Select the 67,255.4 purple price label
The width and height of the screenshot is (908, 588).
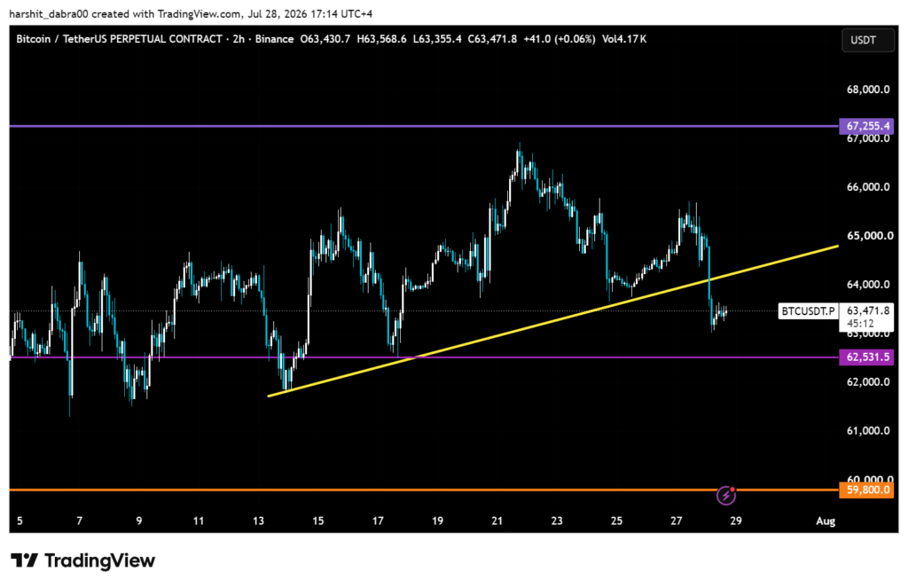tap(866, 126)
